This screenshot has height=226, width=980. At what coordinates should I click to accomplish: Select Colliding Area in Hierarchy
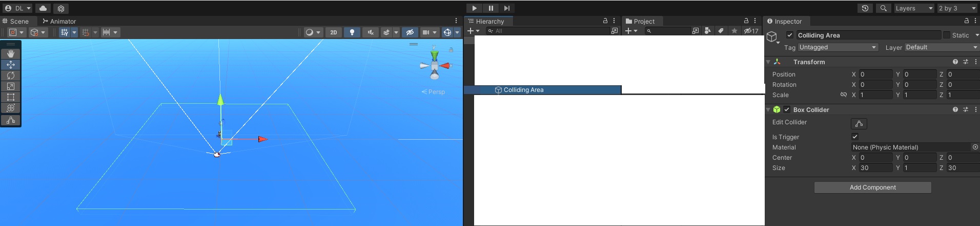(542, 90)
